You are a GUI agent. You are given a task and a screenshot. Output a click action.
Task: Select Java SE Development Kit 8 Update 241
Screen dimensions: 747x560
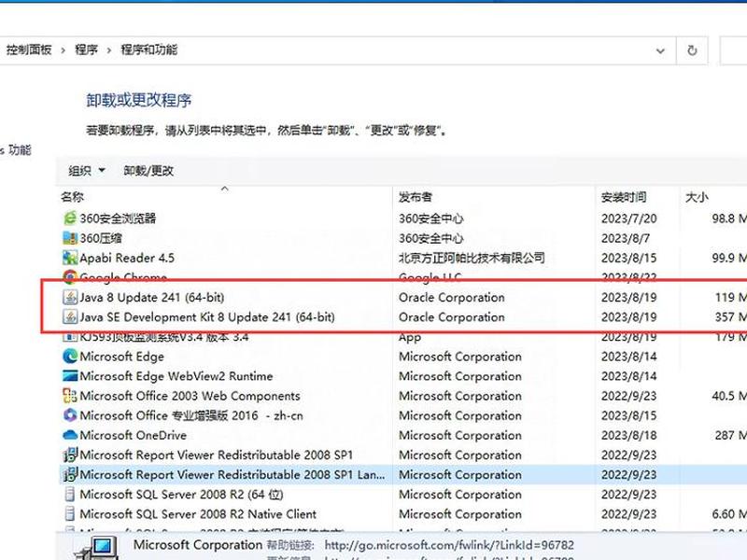[x=403, y=316]
